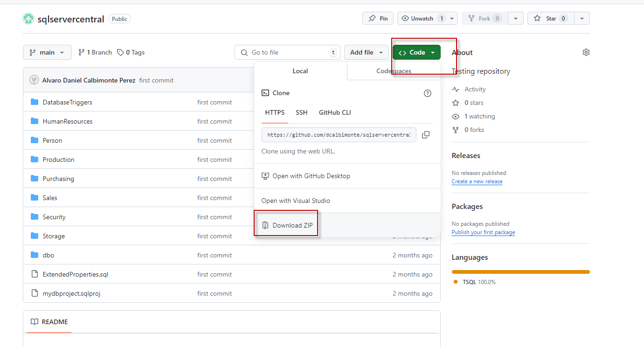
Task: Click the Create a new release link
Action: (x=477, y=181)
